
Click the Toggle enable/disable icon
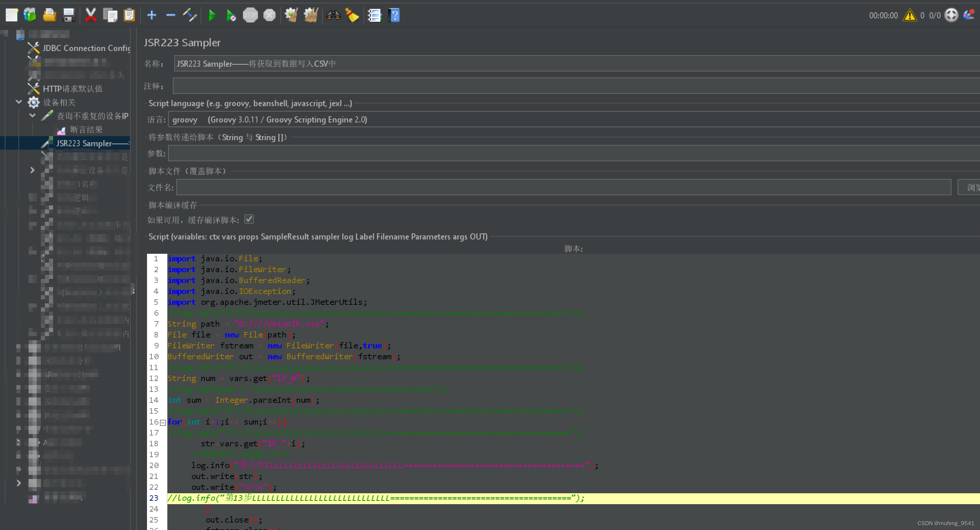click(x=190, y=15)
